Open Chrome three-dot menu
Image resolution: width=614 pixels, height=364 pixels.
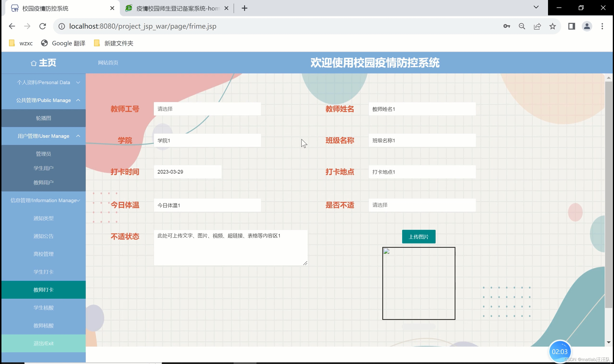coord(602,26)
